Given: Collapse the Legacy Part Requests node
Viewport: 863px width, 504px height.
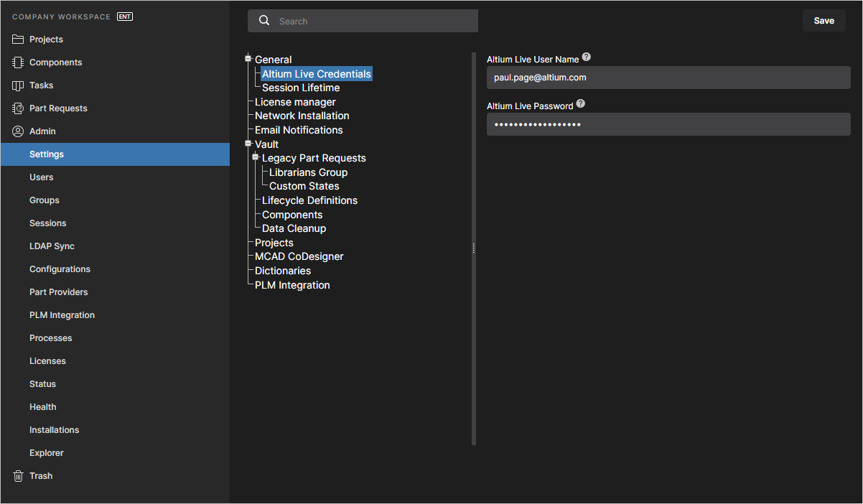Looking at the screenshot, I should (x=256, y=157).
